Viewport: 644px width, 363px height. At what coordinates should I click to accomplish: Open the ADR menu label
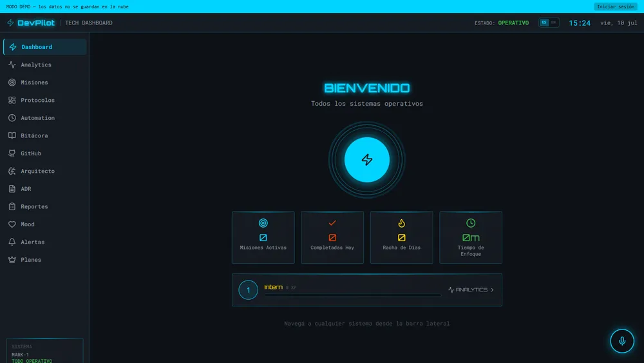(26, 189)
